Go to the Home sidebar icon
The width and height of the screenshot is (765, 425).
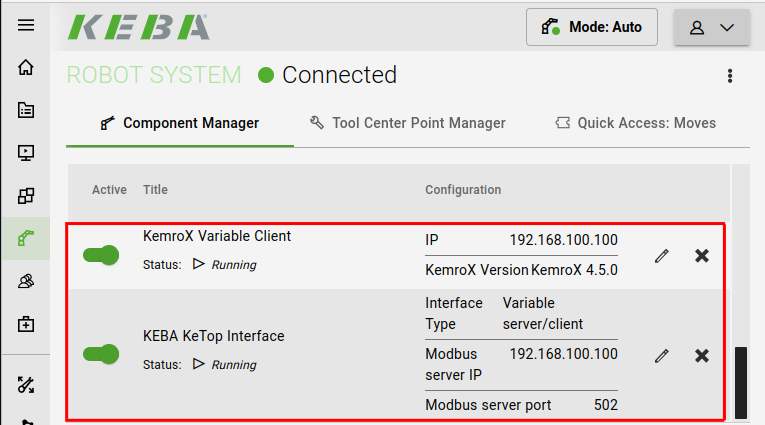[x=26, y=67]
